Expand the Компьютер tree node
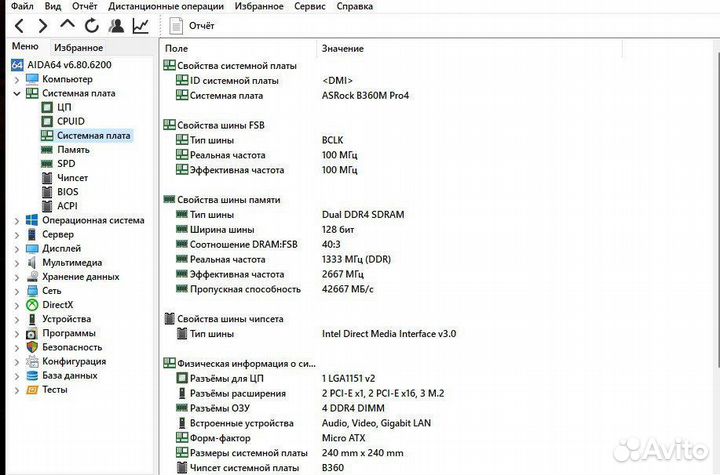 point(17,80)
